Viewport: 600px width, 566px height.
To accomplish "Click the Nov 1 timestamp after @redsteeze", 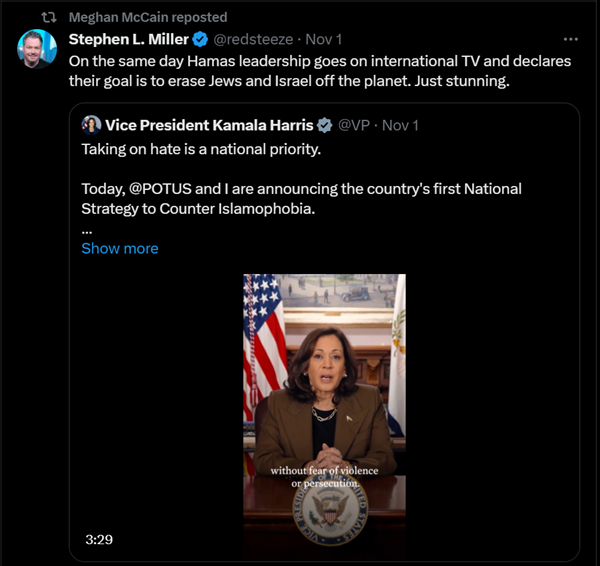I will tap(322, 39).
